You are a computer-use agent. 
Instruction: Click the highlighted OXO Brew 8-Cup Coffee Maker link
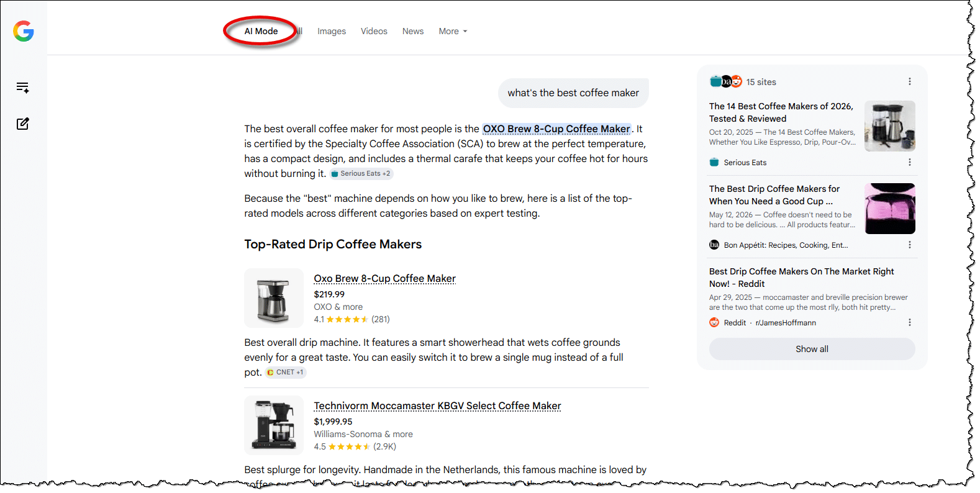(556, 129)
